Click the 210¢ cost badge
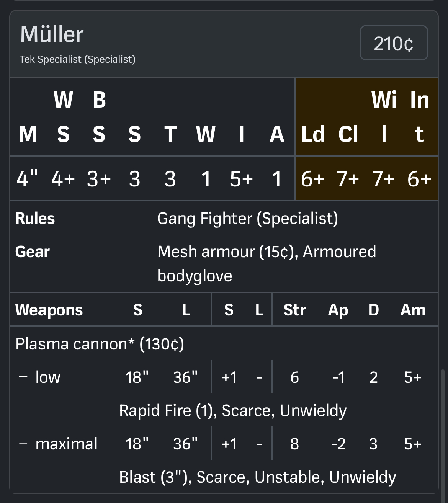448x503 pixels. tap(394, 43)
